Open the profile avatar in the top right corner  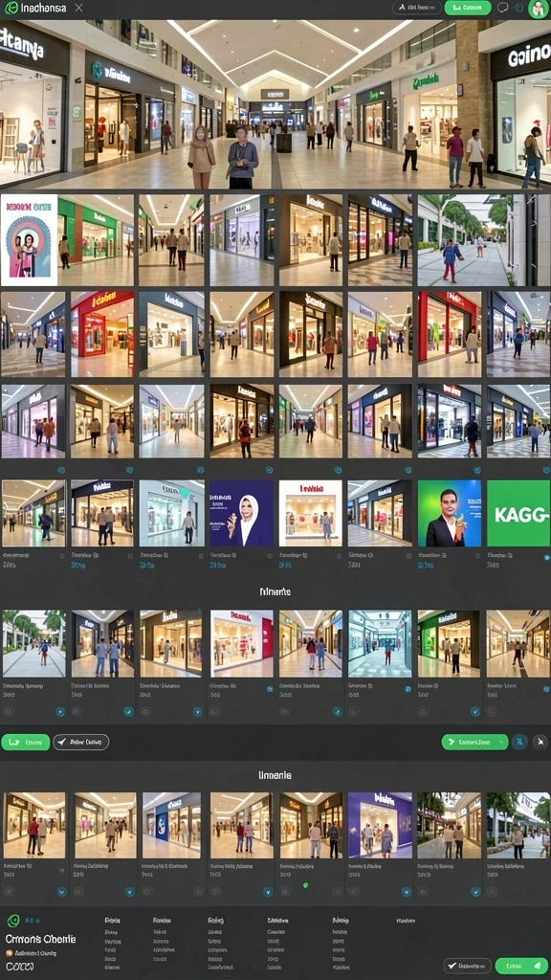pyautogui.click(x=538, y=8)
